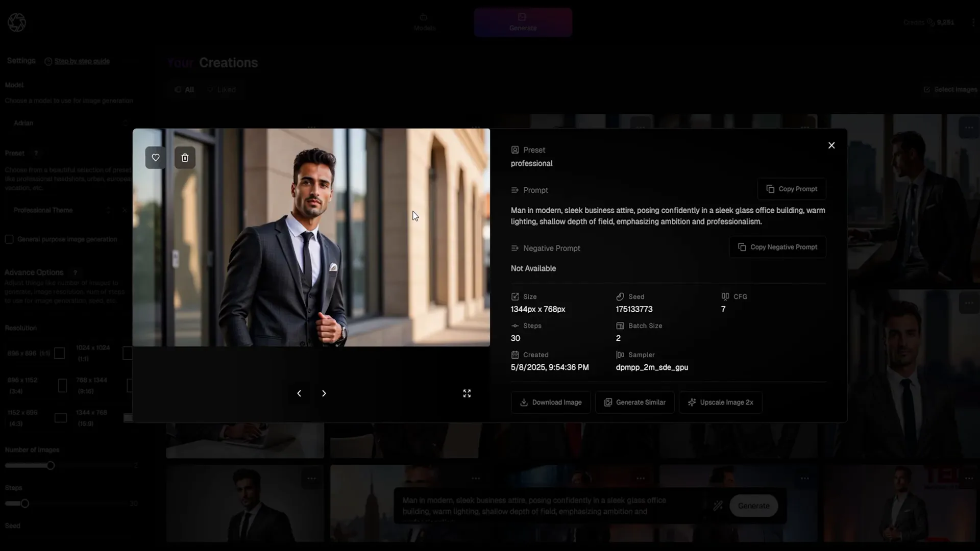This screenshot has width=980, height=551.
Task: Show the All creations filter tab
Action: click(x=184, y=90)
